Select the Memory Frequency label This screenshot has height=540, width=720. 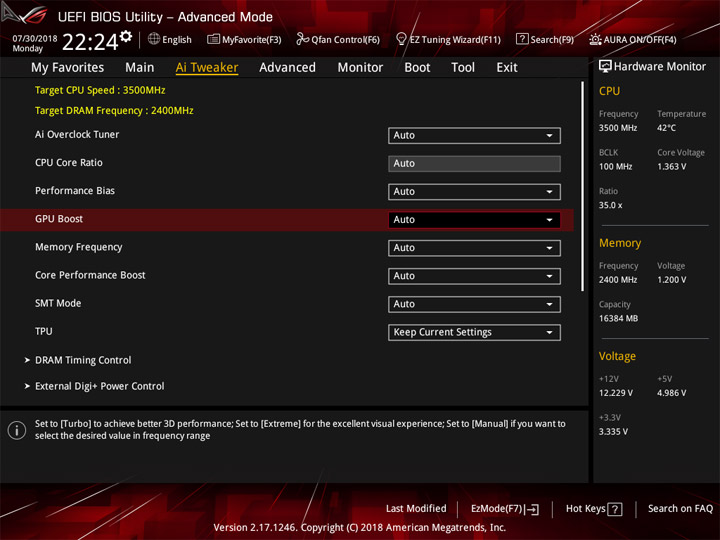[x=79, y=247]
